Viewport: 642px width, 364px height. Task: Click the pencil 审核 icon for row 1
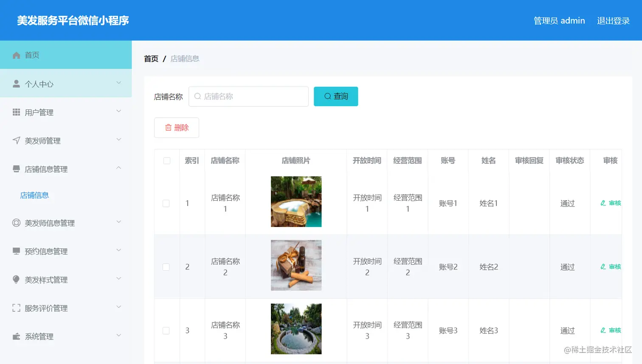(x=603, y=203)
